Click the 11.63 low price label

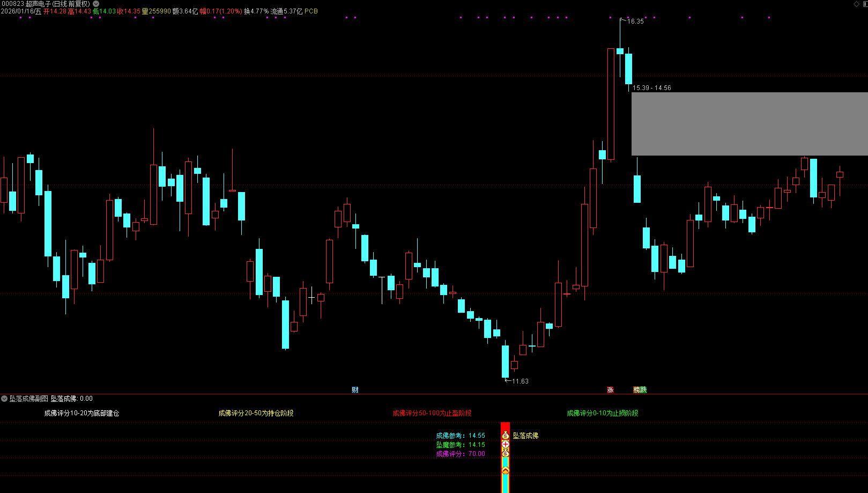coord(520,381)
